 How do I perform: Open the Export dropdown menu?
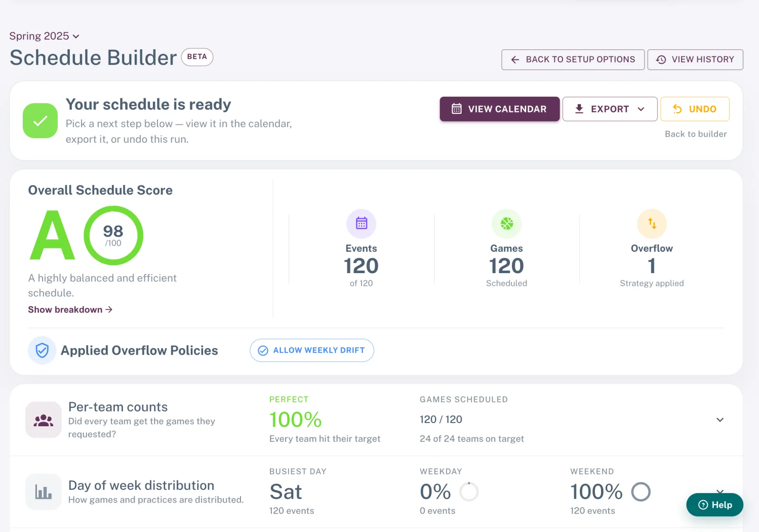(x=610, y=109)
